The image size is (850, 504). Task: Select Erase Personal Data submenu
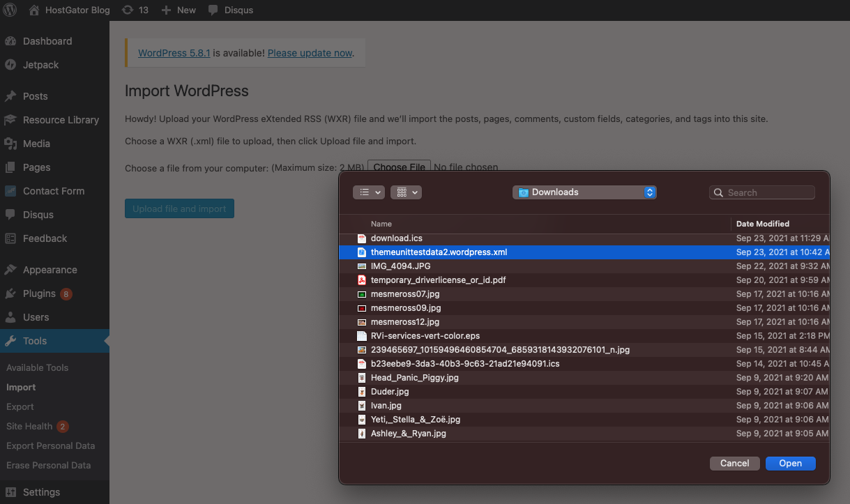48,465
